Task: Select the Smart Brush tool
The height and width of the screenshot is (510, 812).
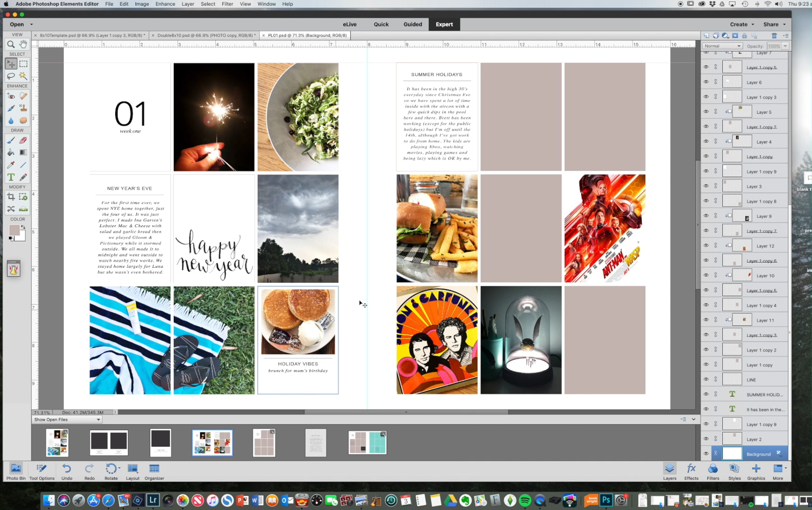Action: coord(11,108)
